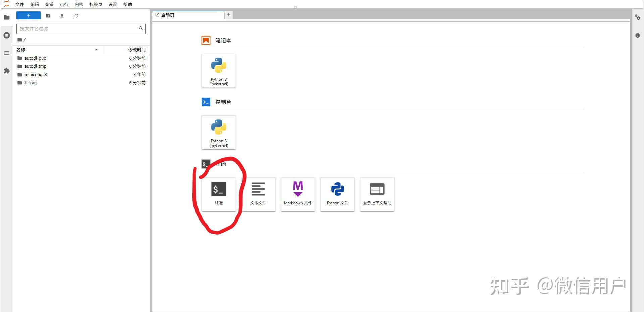Select the autodl-pub folder
This screenshot has width=644, height=312.
coord(81,58)
